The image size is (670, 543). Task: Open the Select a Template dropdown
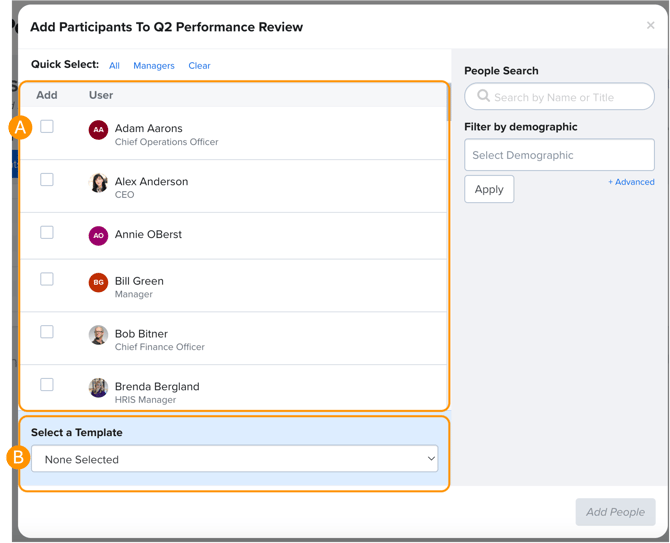point(234,459)
